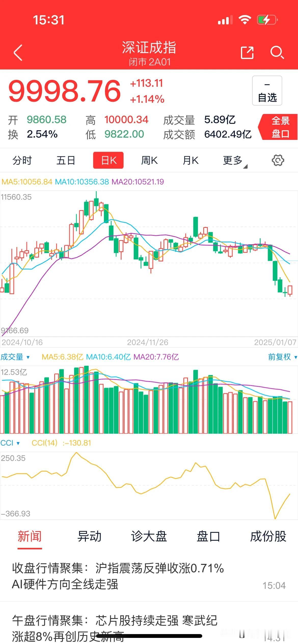Open the 成份股 tab
This screenshot has width=298, height=644.
pyautogui.click(x=268, y=536)
